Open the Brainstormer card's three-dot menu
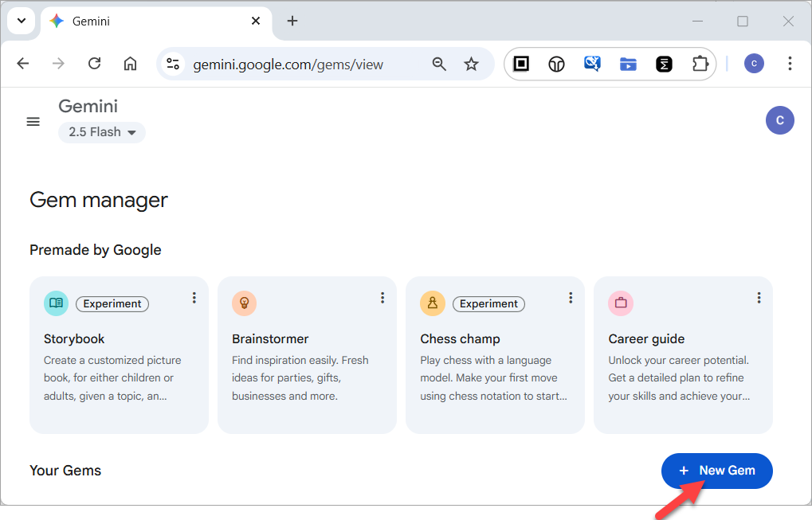 (382, 298)
